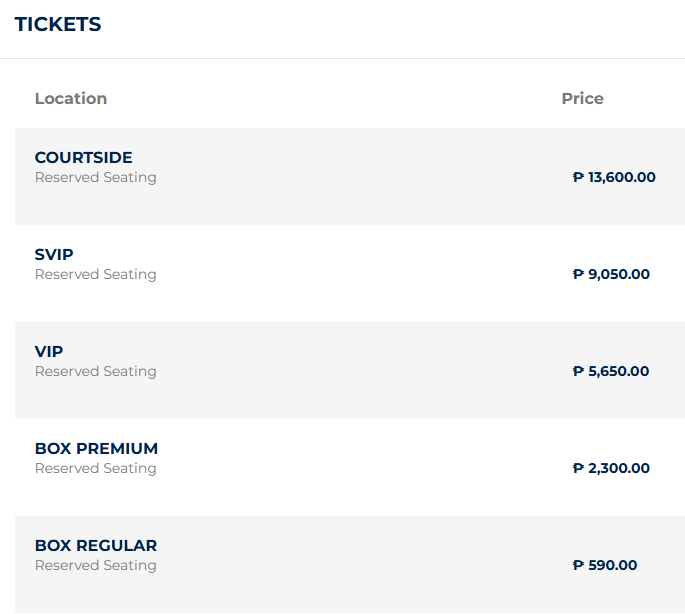Select the BOX REGULAR ticket row
Viewport: 685px width, 614px height.
pos(350,565)
